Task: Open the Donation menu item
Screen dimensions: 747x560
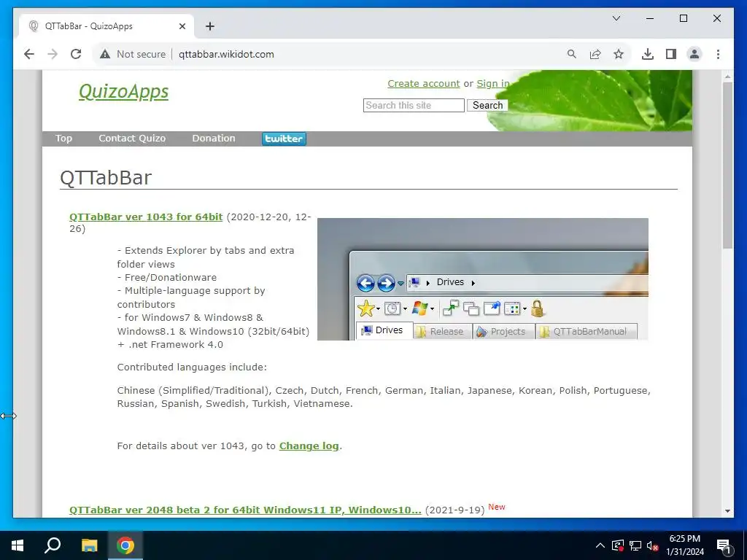Action: tap(214, 139)
